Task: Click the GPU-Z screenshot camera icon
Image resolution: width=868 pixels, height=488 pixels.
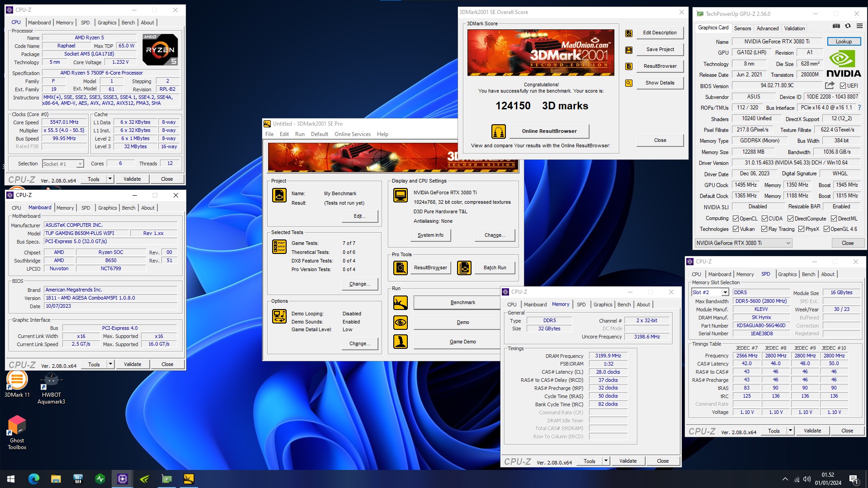Action: pyautogui.click(x=836, y=26)
